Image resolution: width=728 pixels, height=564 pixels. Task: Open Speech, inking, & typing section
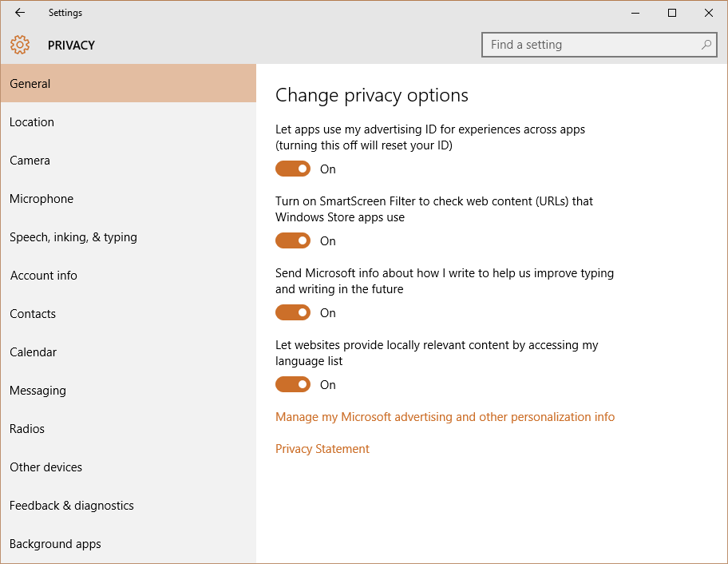tap(129, 237)
